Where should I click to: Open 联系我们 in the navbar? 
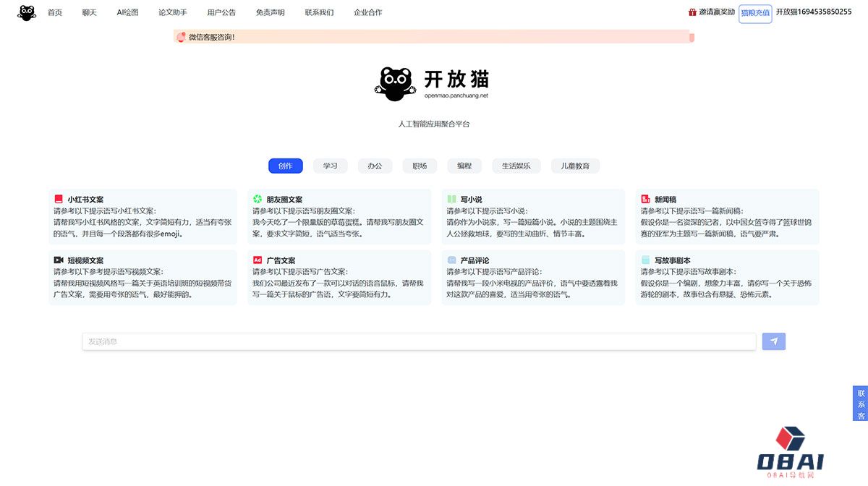pos(319,12)
